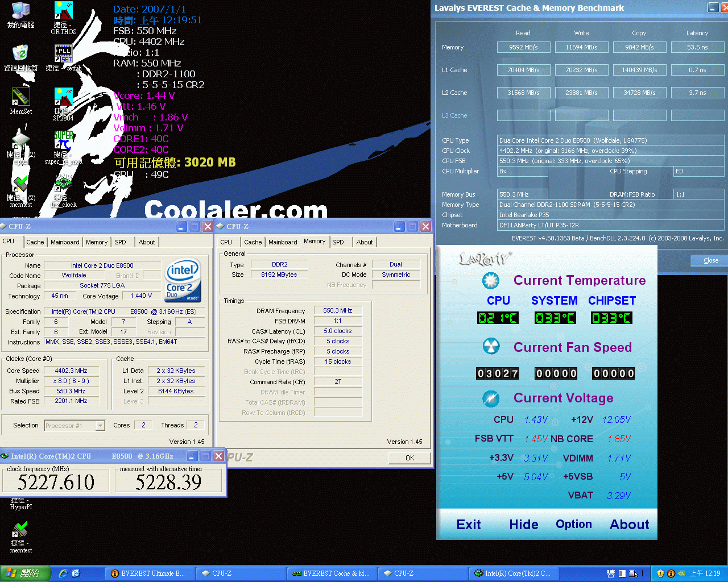
Task: Open the Cache tab in left CPU-Z window
Action: tap(35, 242)
